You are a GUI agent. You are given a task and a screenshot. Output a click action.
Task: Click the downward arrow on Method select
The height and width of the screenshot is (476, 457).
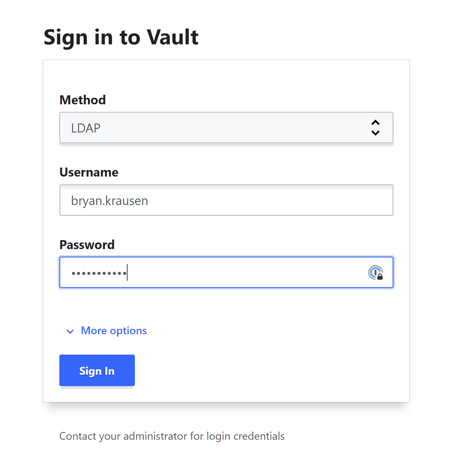(x=375, y=133)
